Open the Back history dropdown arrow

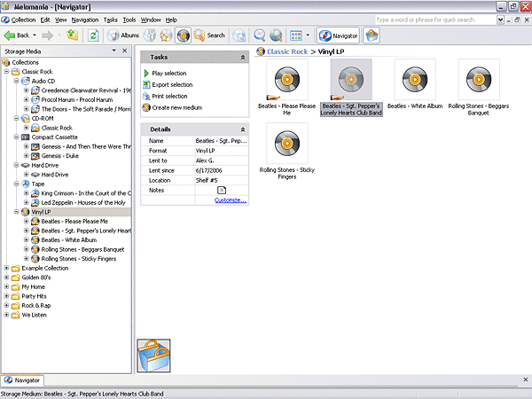pyautogui.click(x=35, y=35)
